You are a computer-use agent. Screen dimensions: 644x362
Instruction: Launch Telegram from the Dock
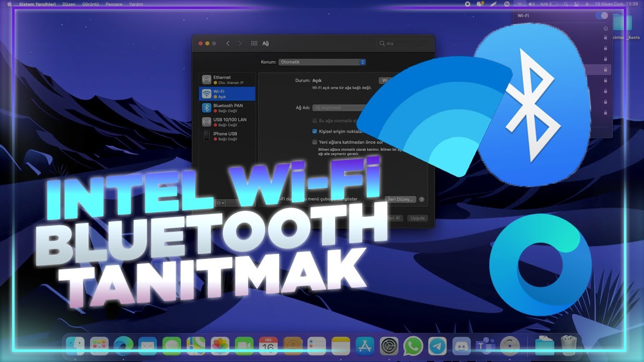click(x=437, y=346)
